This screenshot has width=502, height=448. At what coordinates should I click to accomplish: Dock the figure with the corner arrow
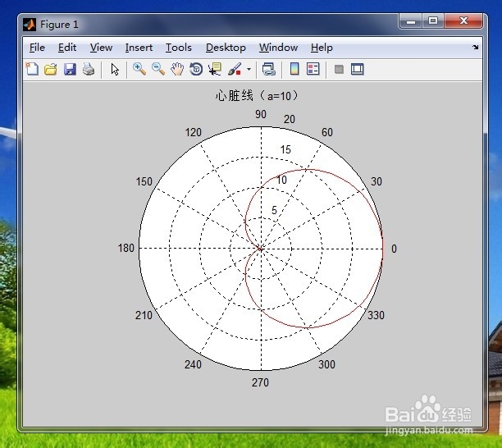pyautogui.click(x=476, y=48)
